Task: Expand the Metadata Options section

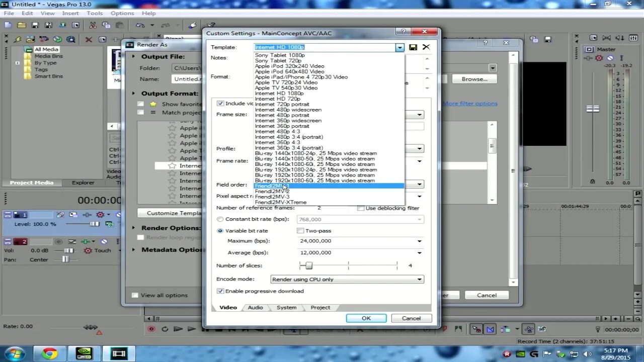Action: 134,250
